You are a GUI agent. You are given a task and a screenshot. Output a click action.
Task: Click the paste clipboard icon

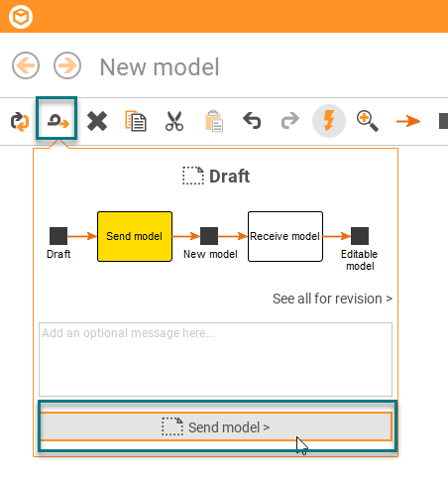coord(214,121)
